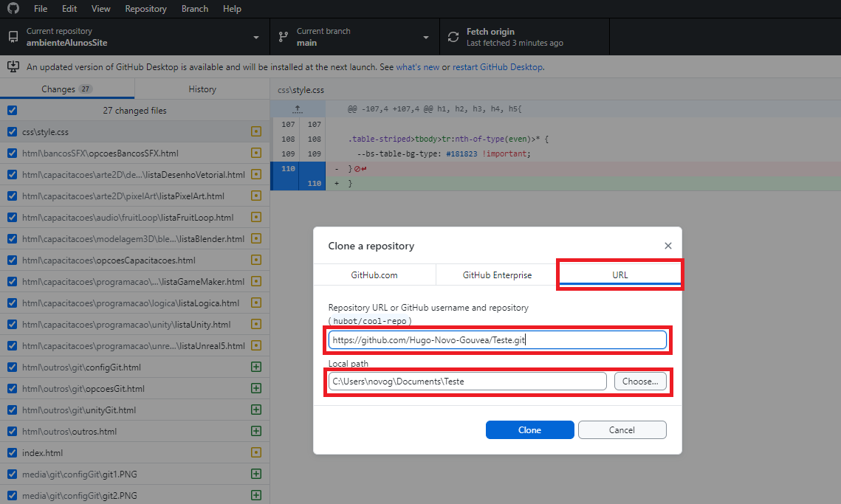
Task: Click modified icon beside opcoesCapacitacoes.html
Action: [x=256, y=260]
